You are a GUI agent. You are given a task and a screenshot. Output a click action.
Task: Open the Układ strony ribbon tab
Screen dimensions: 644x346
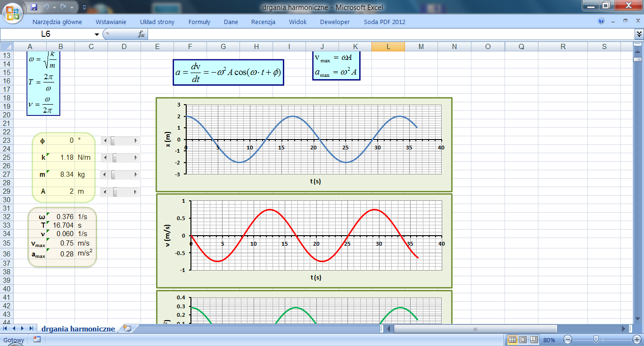[157, 22]
